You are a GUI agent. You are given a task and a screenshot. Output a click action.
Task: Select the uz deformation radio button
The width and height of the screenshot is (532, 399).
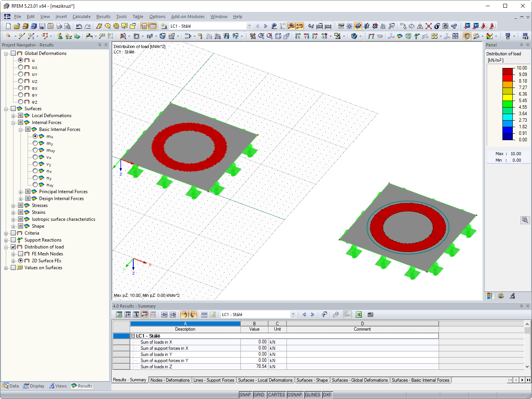click(21, 81)
